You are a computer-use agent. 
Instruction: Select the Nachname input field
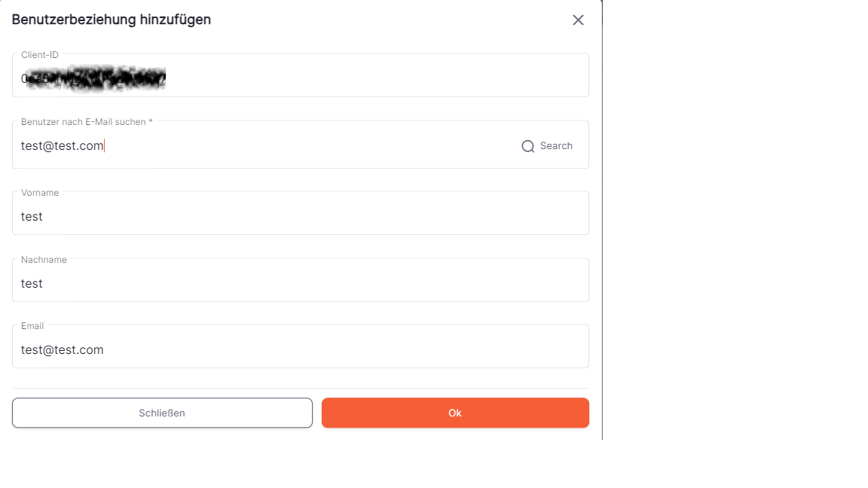(301, 280)
